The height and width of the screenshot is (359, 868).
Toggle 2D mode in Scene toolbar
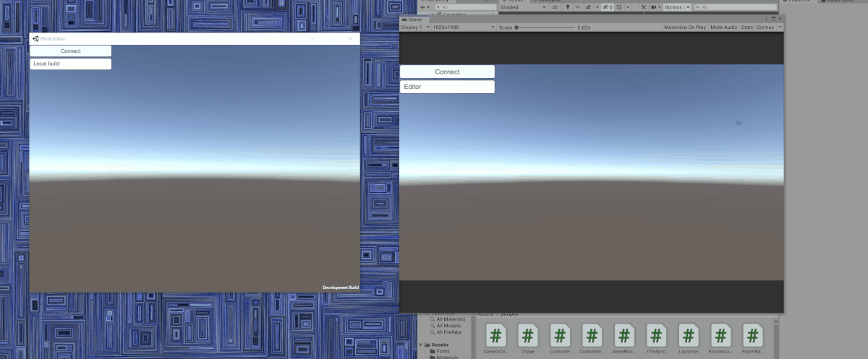pyautogui.click(x=555, y=7)
